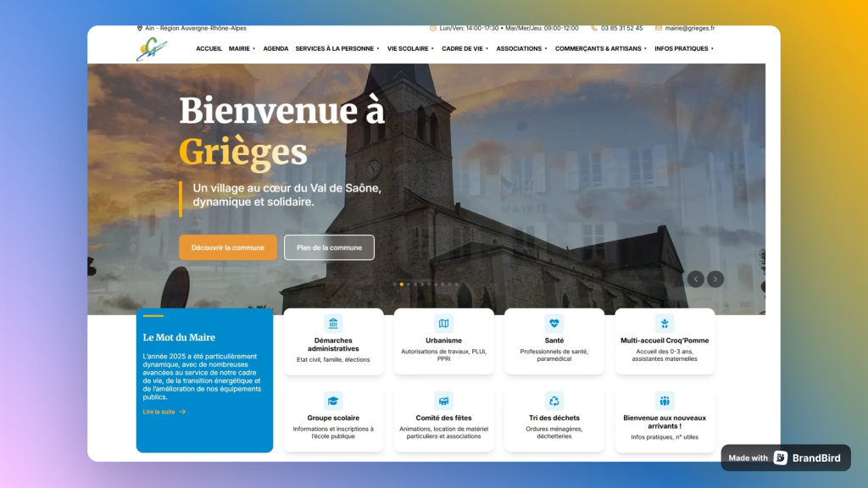Click the Val de Saône tagline text
868x488 pixels.
pyautogui.click(x=287, y=195)
